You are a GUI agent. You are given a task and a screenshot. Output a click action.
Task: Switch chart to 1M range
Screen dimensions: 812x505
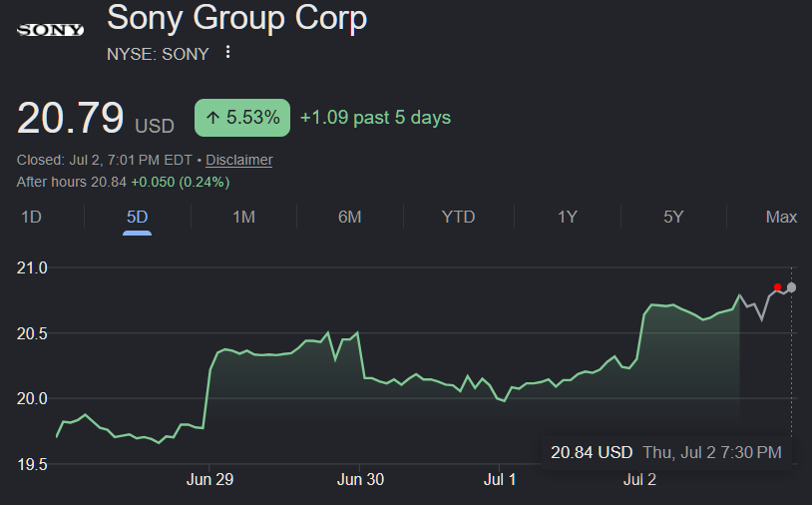[x=243, y=217]
